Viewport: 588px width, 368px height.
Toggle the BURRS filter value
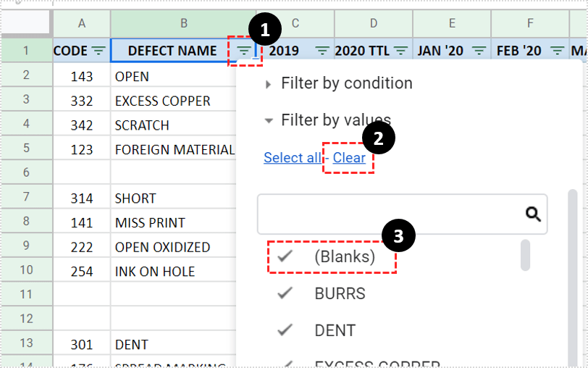pyautogui.click(x=285, y=293)
